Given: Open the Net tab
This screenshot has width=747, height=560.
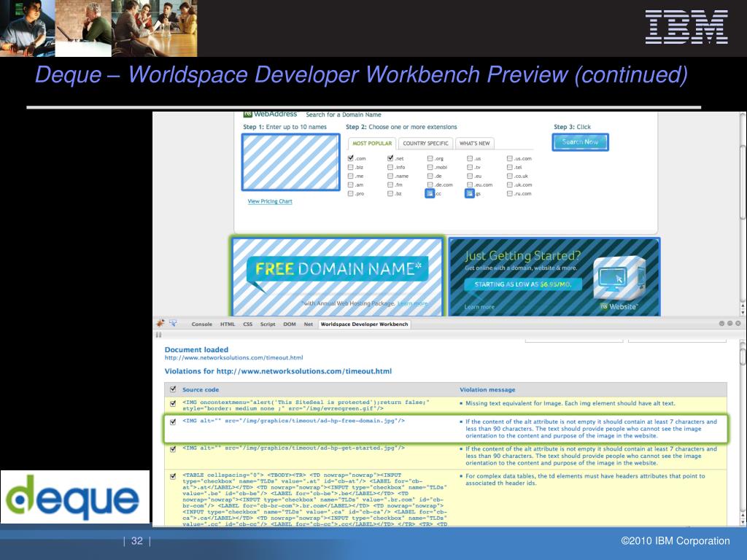Looking at the screenshot, I should (309, 324).
